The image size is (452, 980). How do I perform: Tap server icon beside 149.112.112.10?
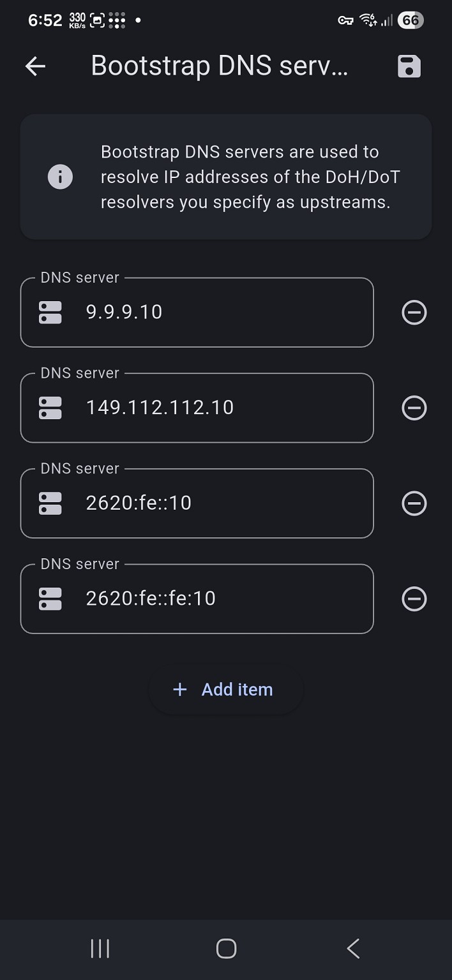(50, 408)
